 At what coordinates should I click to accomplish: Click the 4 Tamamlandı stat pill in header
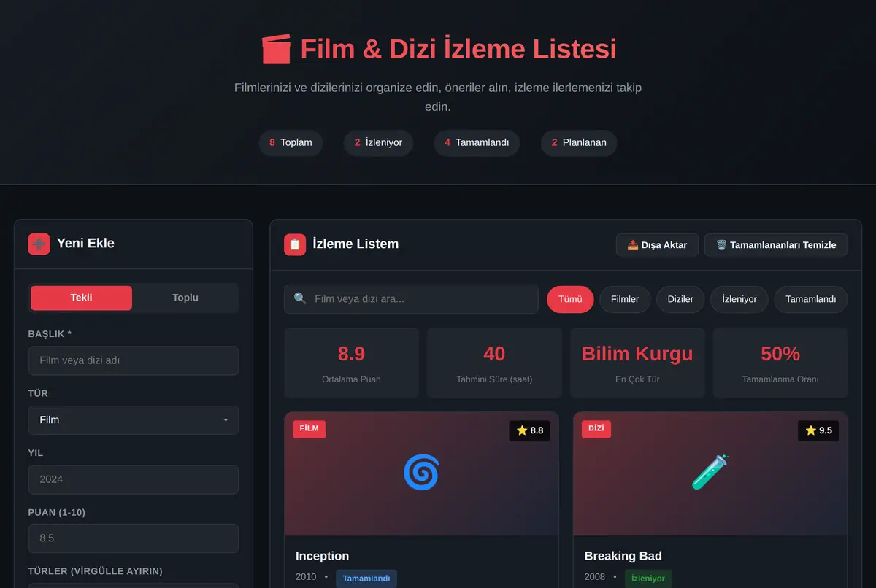tap(477, 142)
